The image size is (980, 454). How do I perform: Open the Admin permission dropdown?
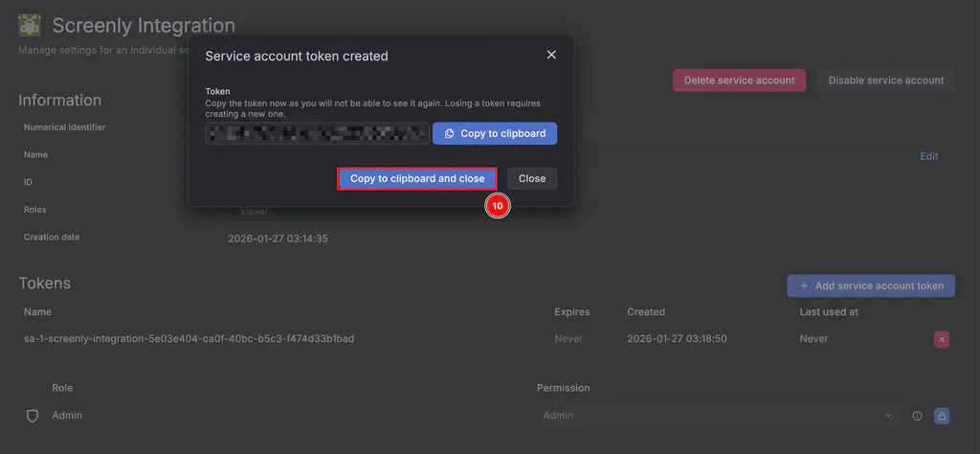point(718,416)
